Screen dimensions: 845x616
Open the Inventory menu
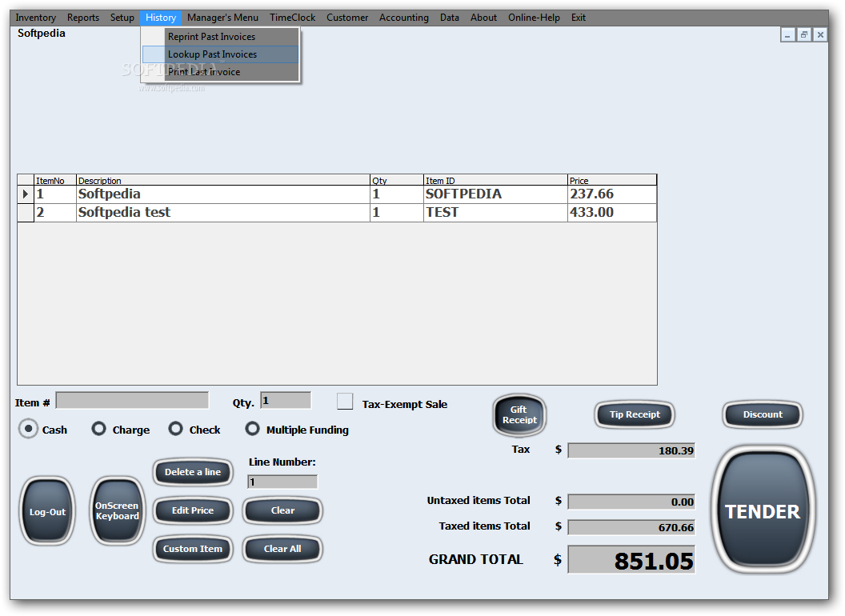pyautogui.click(x=35, y=18)
